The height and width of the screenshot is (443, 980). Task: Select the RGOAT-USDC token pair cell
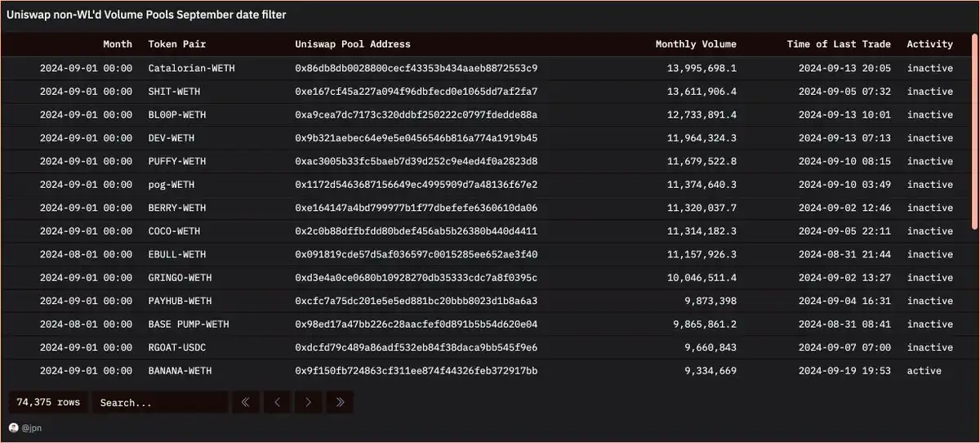coord(180,347)
